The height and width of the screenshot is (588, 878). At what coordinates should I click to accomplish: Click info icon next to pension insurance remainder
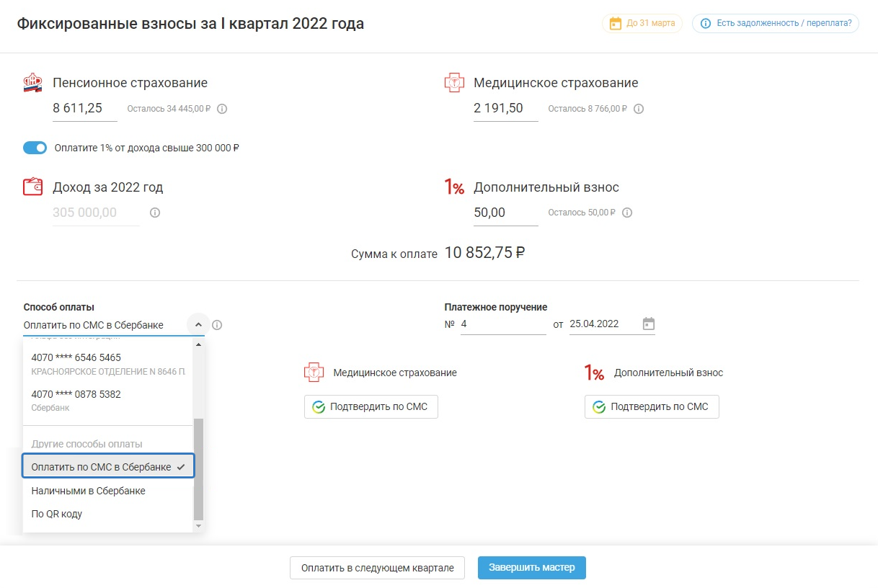[222, 110]
